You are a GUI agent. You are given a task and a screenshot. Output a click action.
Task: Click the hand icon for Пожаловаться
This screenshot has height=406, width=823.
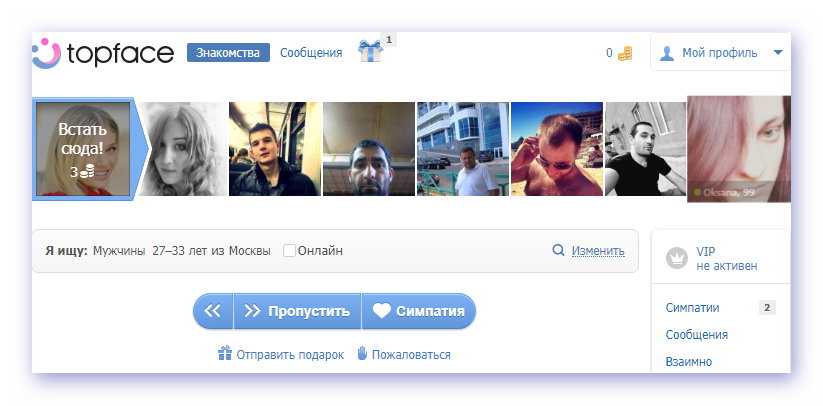tap(363, 354)
